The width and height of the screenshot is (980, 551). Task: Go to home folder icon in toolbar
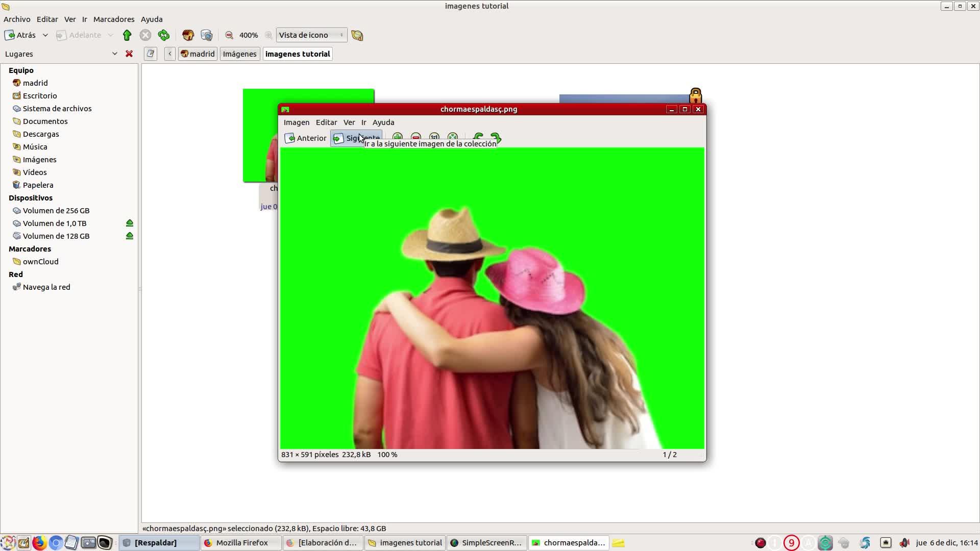point(188,35)
